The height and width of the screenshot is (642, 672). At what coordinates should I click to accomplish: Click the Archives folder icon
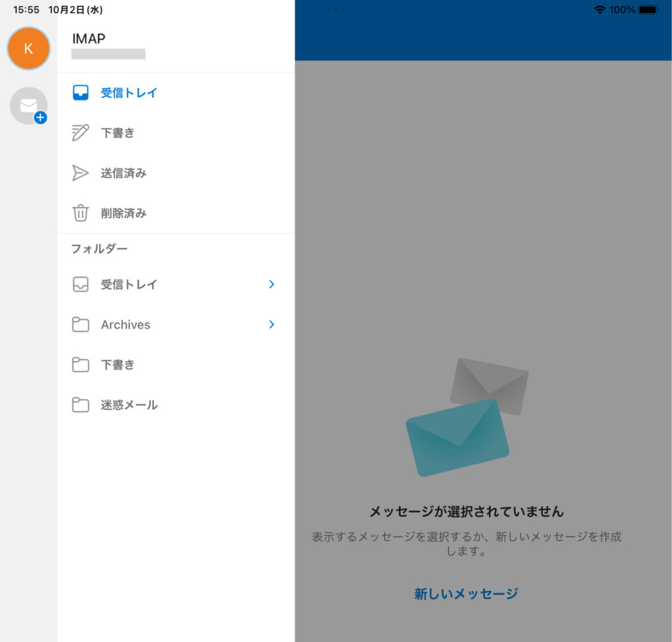point(80,325)
